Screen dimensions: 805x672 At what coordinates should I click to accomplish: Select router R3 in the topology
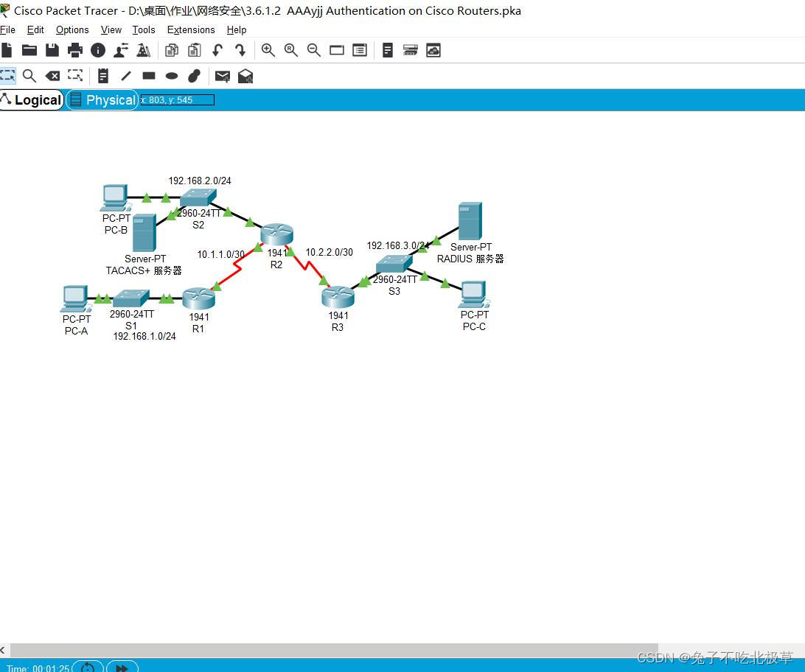pos(338,298)
